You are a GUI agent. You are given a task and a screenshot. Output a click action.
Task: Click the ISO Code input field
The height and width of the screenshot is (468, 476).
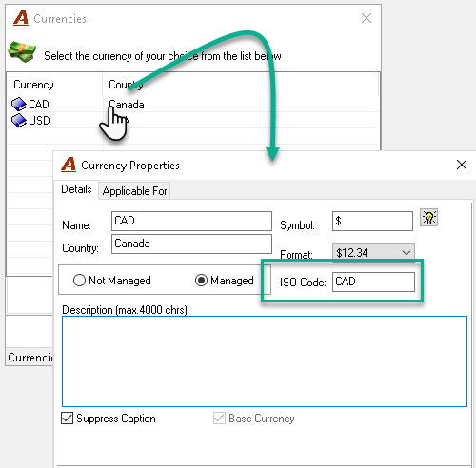pyautogui.click(x=373, y=282)
